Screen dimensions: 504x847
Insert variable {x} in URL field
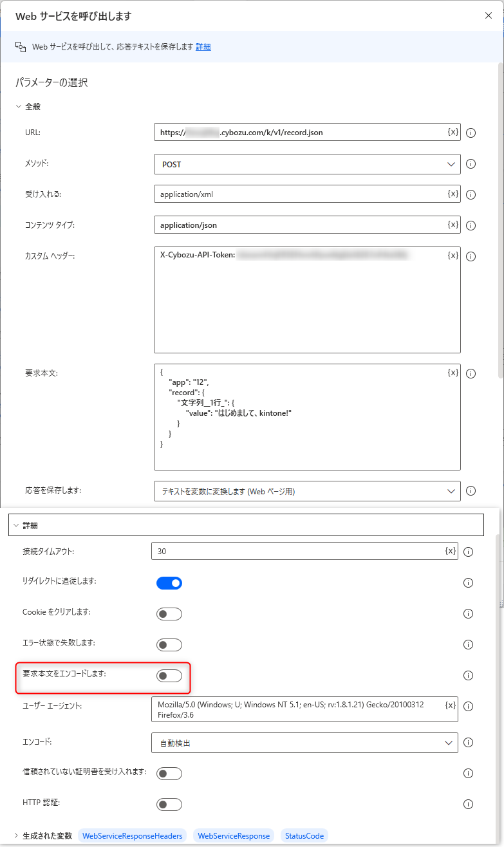[453, 132]
